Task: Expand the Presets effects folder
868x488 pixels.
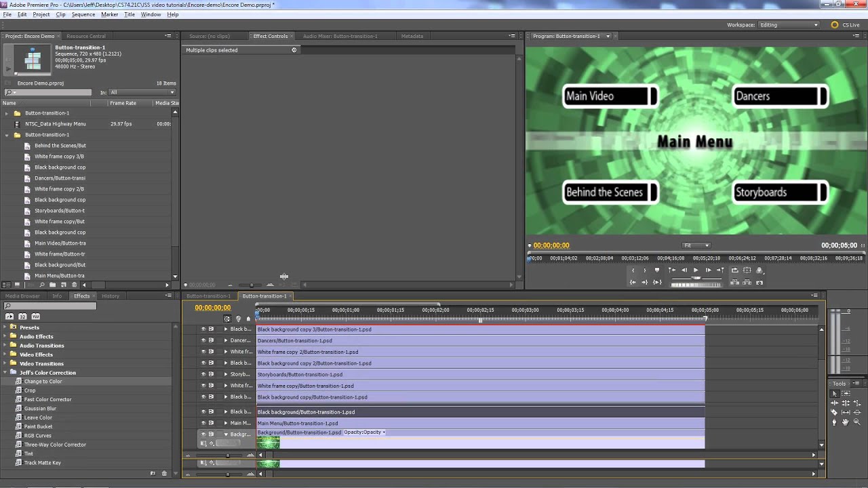Action: coord(5,327)
